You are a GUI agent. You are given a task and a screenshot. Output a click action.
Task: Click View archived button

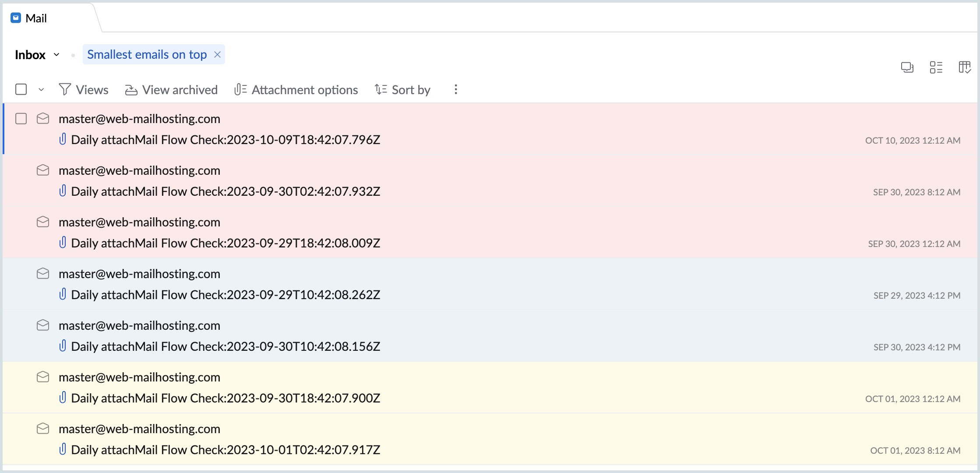[171, 90]
